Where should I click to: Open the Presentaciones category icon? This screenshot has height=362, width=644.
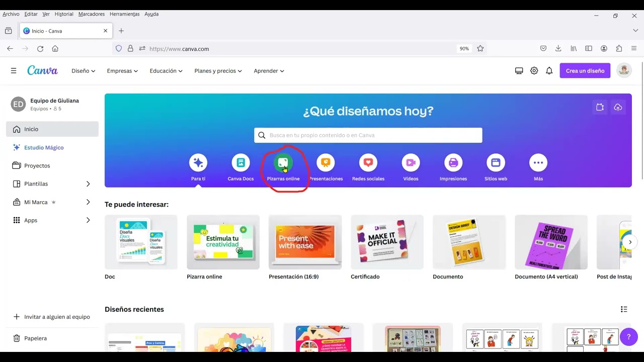[x=326, y=162]
